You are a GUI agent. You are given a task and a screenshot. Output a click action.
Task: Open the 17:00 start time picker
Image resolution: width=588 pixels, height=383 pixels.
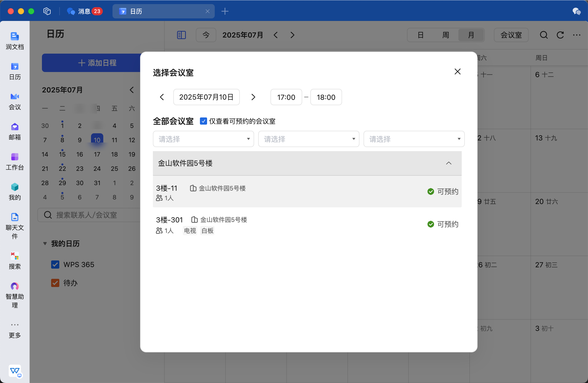[x=286, y=97]
